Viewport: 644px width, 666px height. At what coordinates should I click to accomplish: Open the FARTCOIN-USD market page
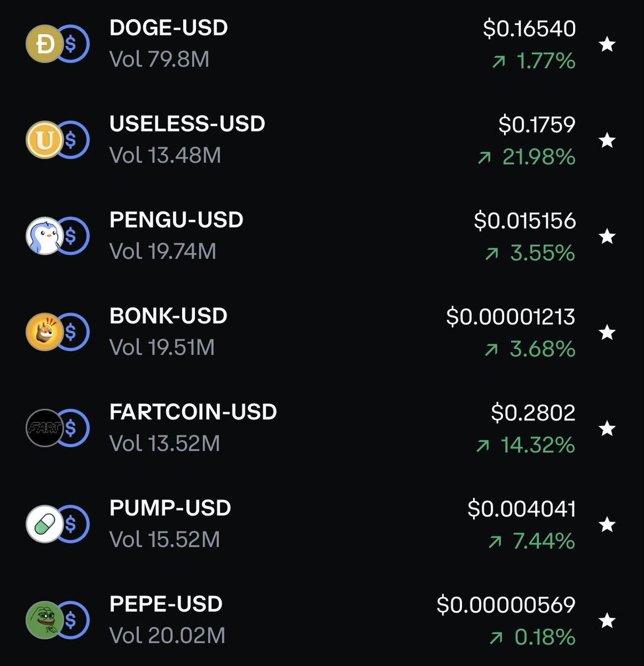coord(193,412)
